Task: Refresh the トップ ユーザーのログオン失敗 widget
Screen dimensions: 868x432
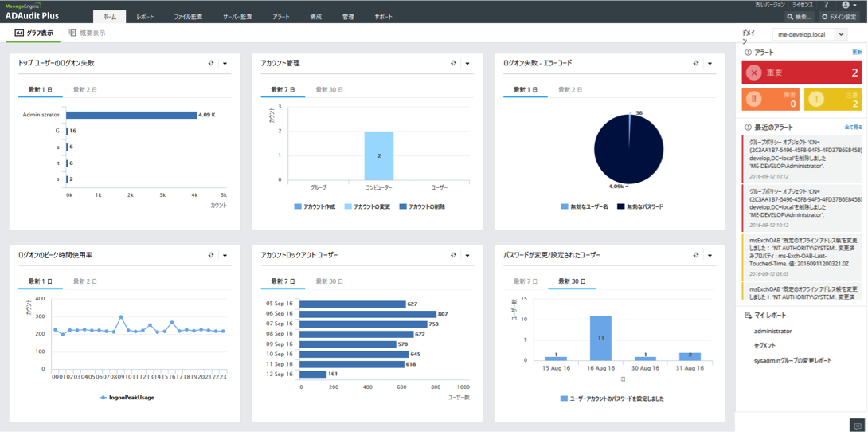Action: point(211,63)
